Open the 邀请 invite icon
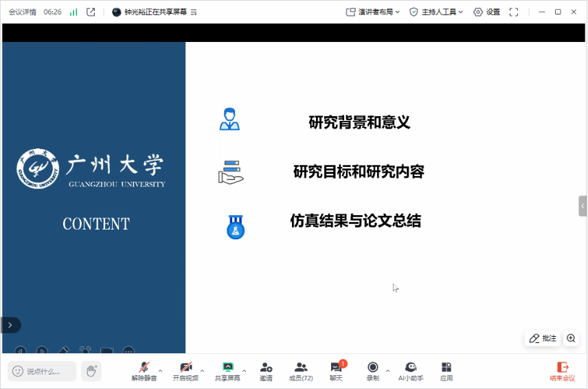The image size is (588, 389). click(266, 370)
